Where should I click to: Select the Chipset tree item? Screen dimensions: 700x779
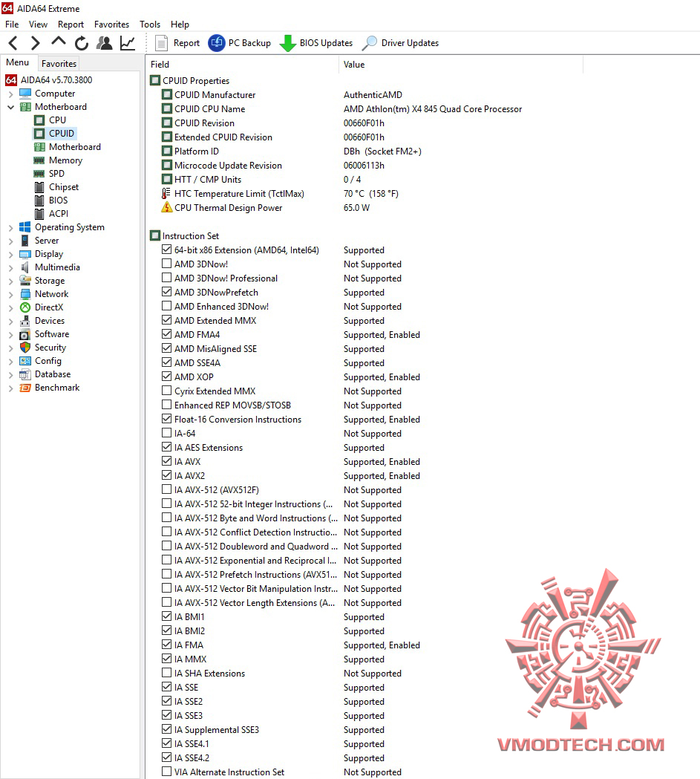pos(64,187)
